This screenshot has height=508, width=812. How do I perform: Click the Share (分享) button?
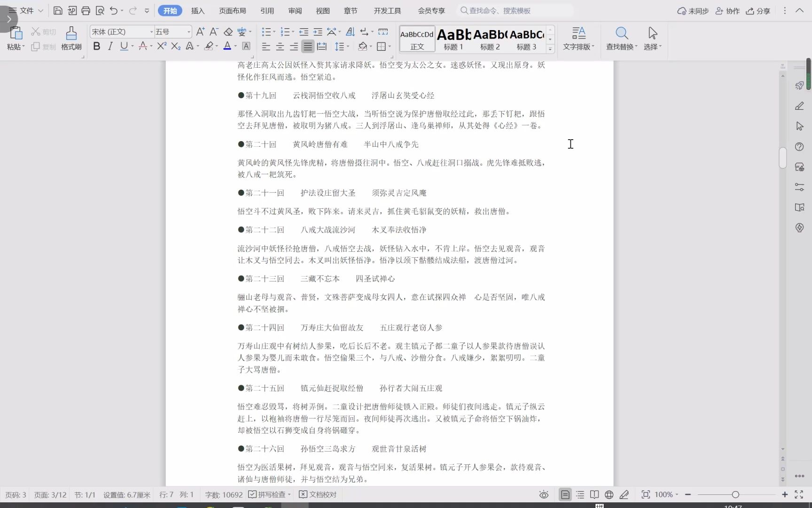click(x=758, y=11)
